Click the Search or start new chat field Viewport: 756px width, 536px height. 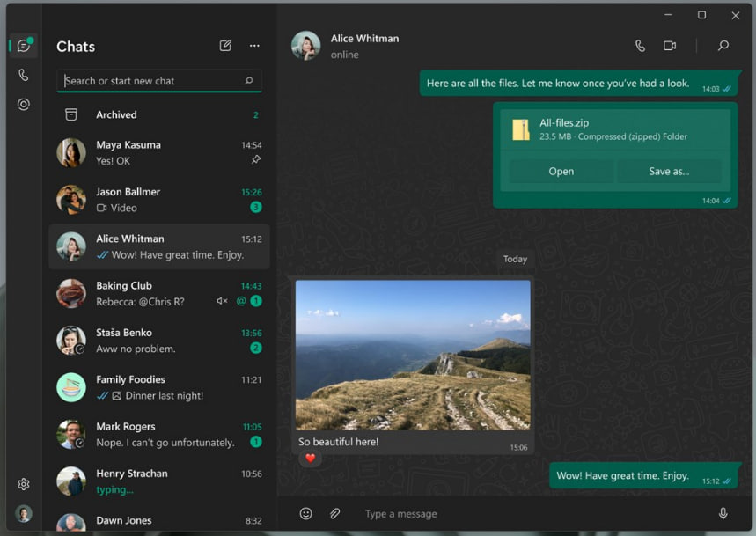pyautogui.click(x=151, y=81)
